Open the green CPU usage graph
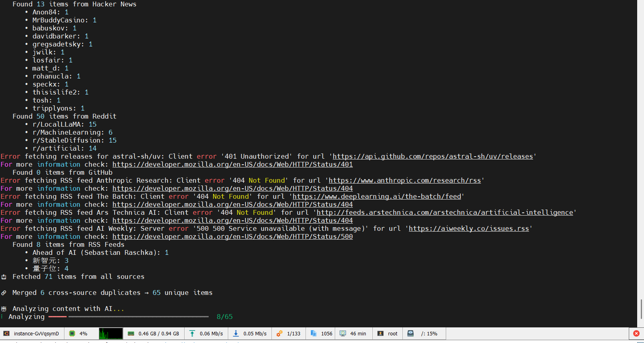The width and height of the screenshot is (644, 343). 111,333
